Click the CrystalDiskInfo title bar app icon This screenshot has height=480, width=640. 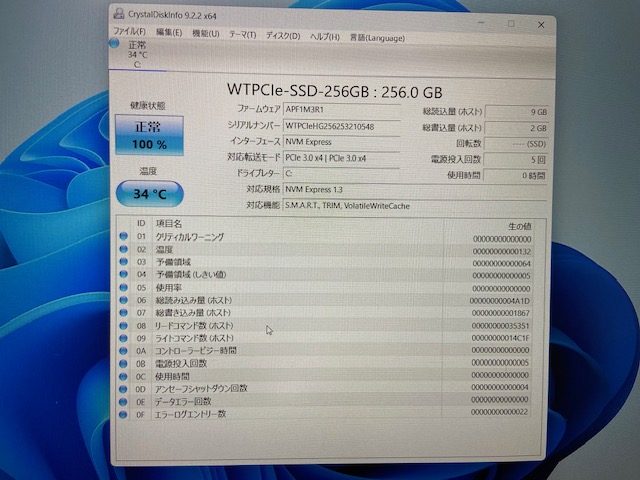coord(120,16)
